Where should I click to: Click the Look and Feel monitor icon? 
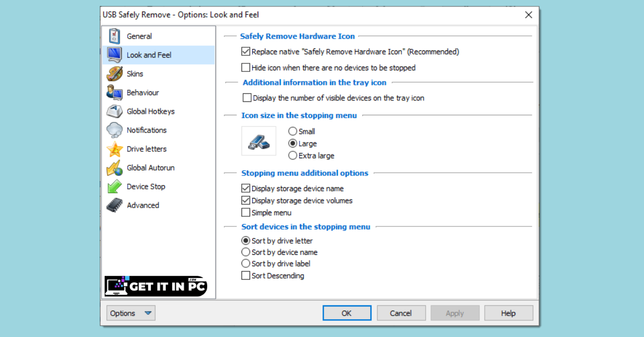pyautogui.click(x=114, y=55)
